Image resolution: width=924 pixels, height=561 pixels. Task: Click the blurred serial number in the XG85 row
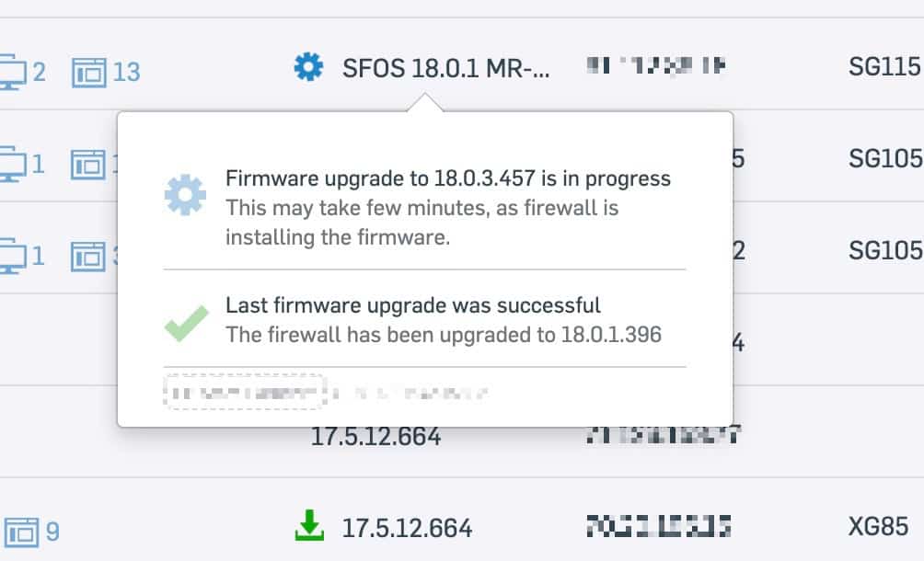[658, 527]
